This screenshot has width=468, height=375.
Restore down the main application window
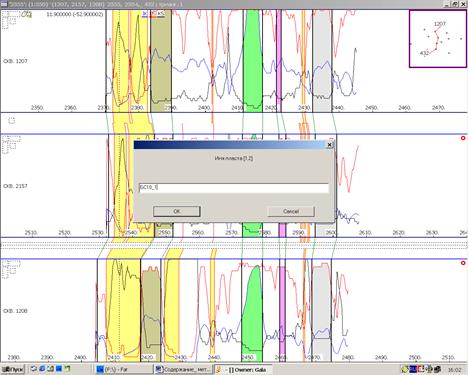point(455,4)
